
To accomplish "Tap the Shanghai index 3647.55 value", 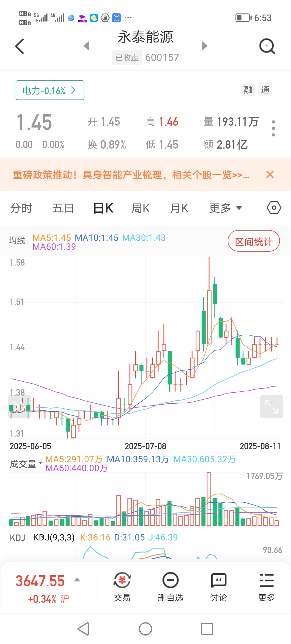I will (x=40, y=581).
